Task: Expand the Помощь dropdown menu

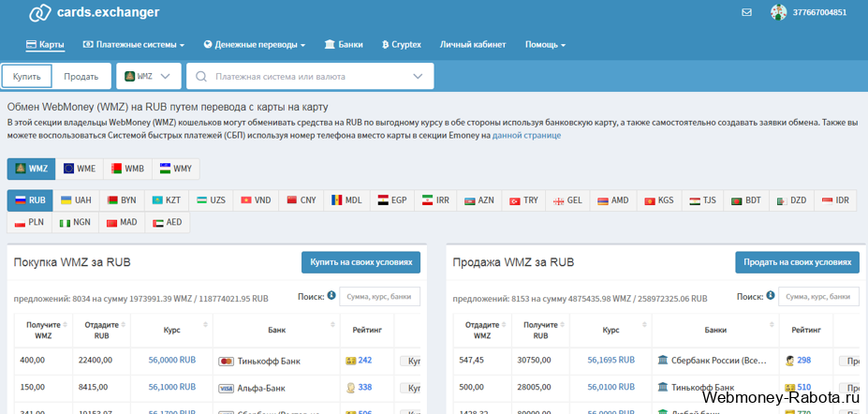Action: 545,45
